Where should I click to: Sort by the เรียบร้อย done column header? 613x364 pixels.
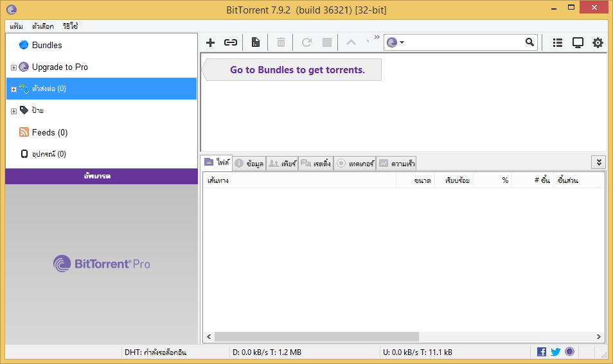pos(454,180)
